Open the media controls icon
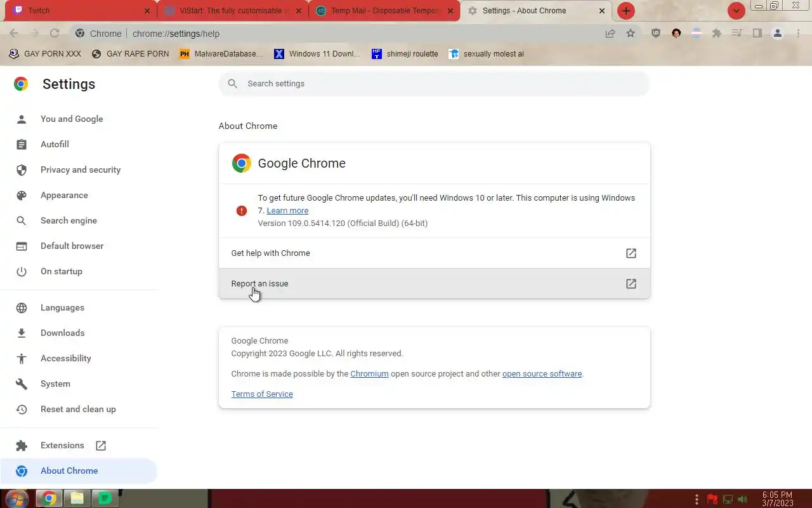This screenshot has height=508, width=812. pos(737,34)
